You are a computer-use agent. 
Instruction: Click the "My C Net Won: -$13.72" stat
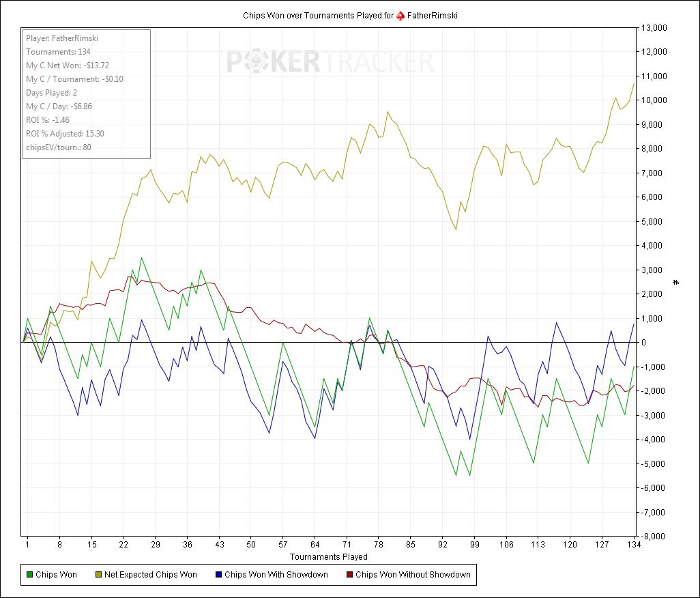coord(68,66)
